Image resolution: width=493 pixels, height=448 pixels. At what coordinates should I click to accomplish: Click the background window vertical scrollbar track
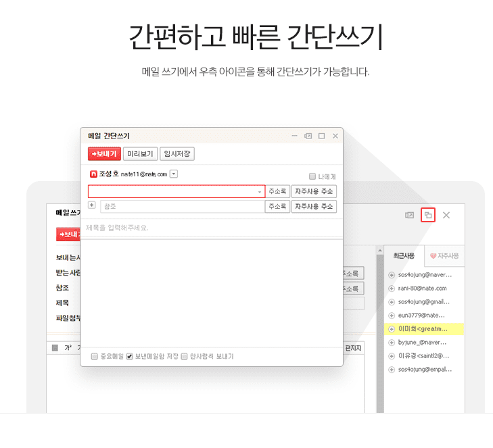(x=380, y=333)
